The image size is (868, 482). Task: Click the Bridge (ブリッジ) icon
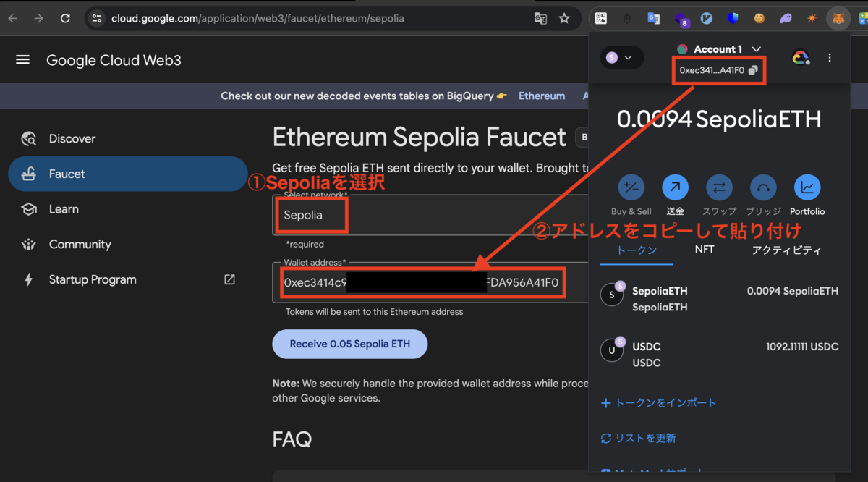(x=763, y=187)
